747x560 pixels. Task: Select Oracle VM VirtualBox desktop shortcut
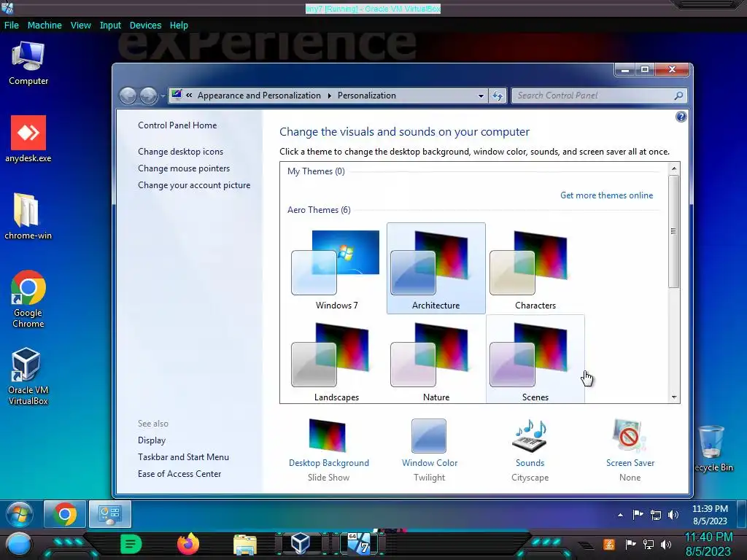[28, 376]
